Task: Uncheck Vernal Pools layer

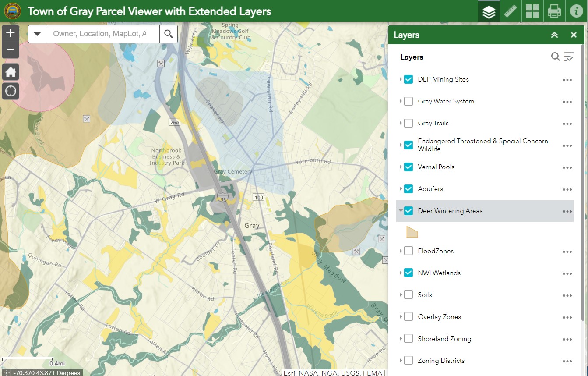Action: pos(408,167)
